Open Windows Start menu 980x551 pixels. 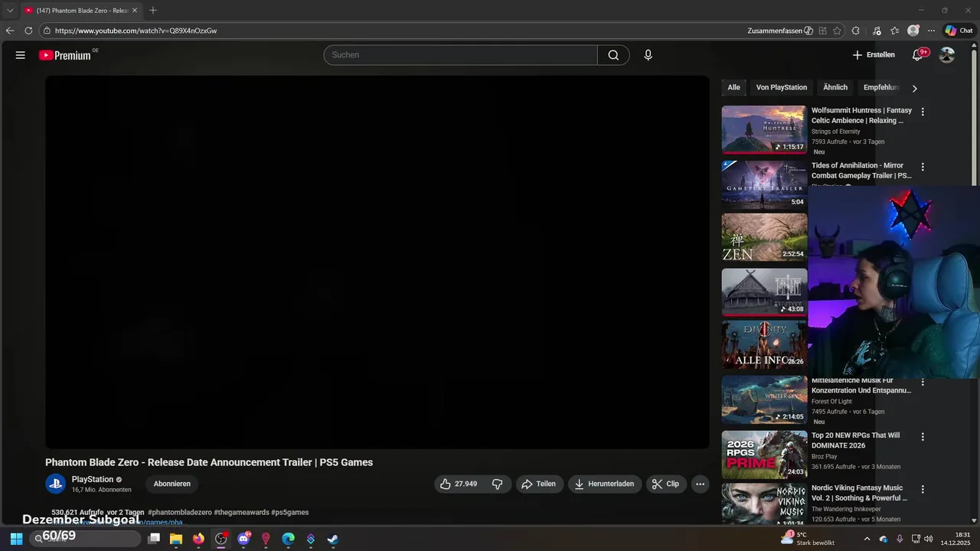pyautogui.click(x=16, y=539)
